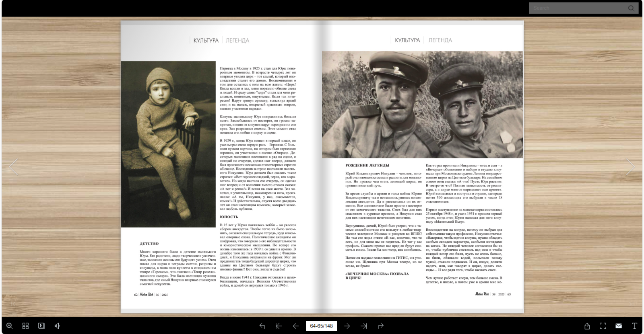Screen dimensions: 644x334
Task: Start the auto flip slideshow
Action: 41,326
